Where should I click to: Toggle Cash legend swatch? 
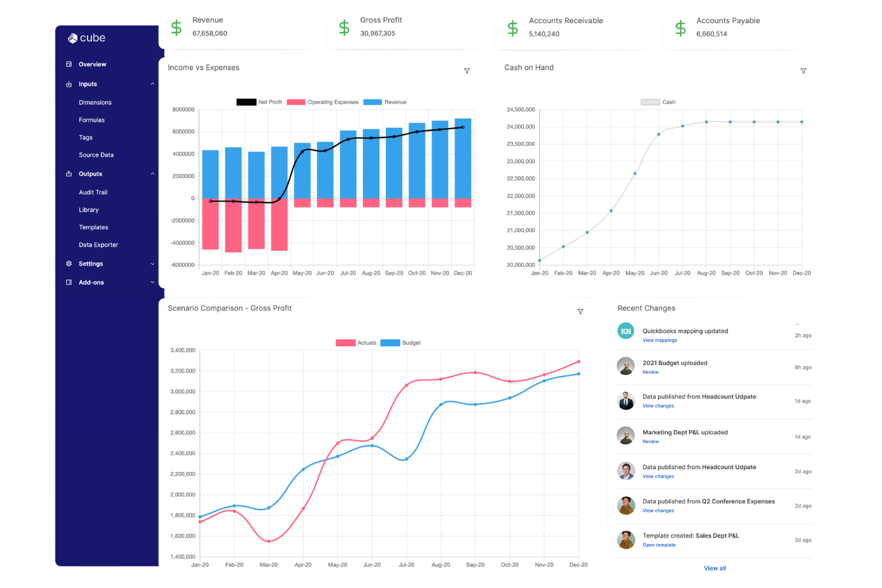point(650,102)
